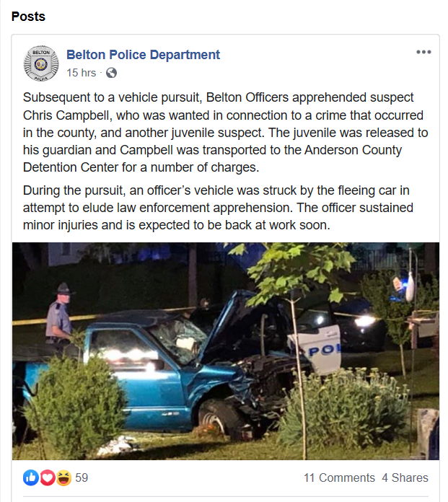Click the laughing Haha reaction icon

click(63, 477)
